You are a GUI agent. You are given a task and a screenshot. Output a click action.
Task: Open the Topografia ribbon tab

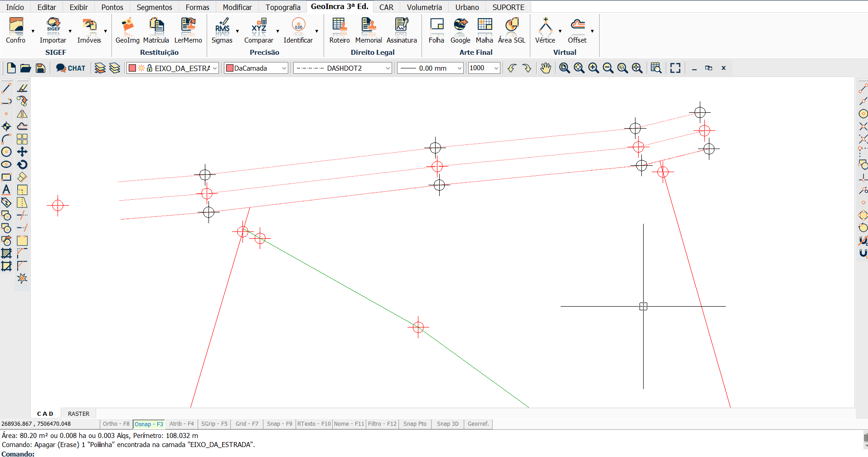[x=283, y=7]
